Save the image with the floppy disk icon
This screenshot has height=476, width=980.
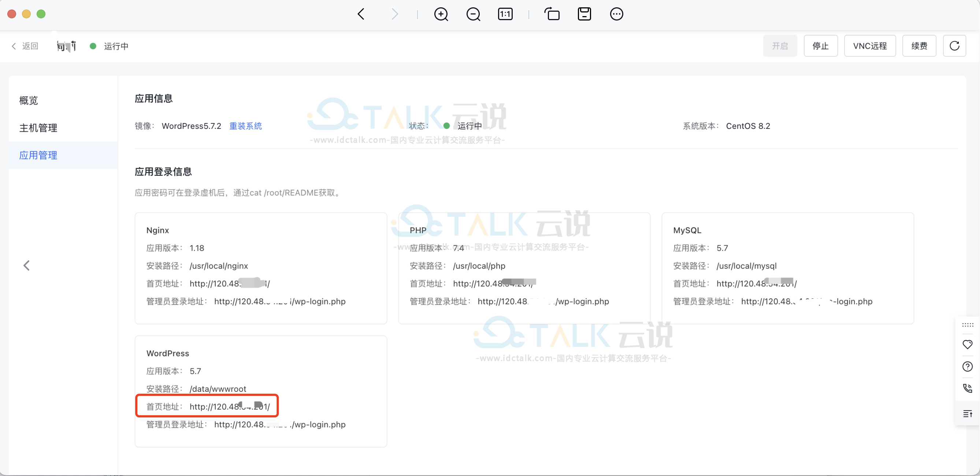tap(584, 14)
